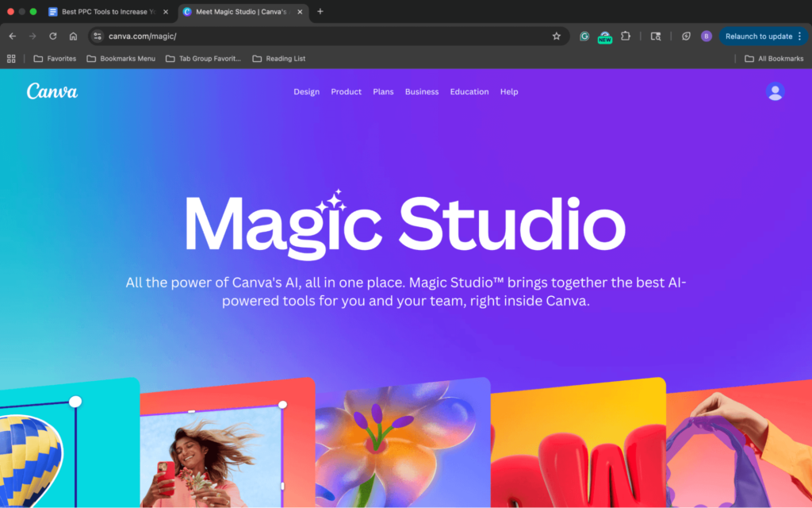This screenshot has width=812, height=508.
Task: Open the Help menu
Action: coord(509,92)
